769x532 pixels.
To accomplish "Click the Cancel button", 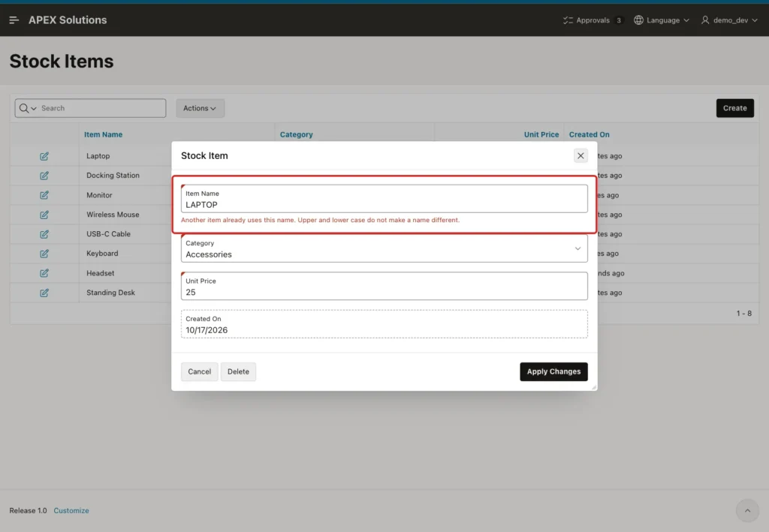I will coord(200,371).
